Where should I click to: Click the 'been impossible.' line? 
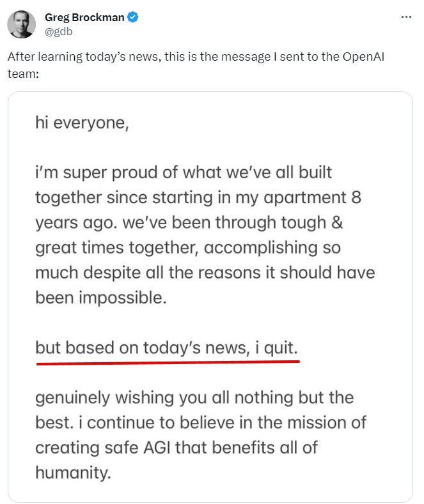tap(101, 298)
